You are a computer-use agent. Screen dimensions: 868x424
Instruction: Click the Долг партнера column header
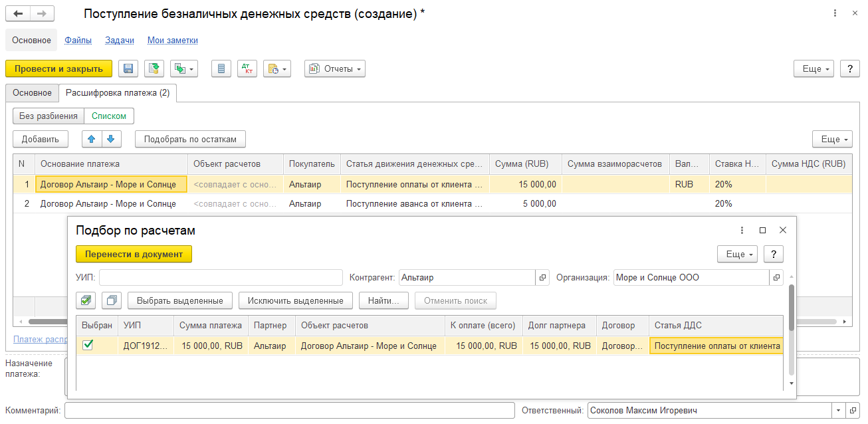[x=559, y=326]
